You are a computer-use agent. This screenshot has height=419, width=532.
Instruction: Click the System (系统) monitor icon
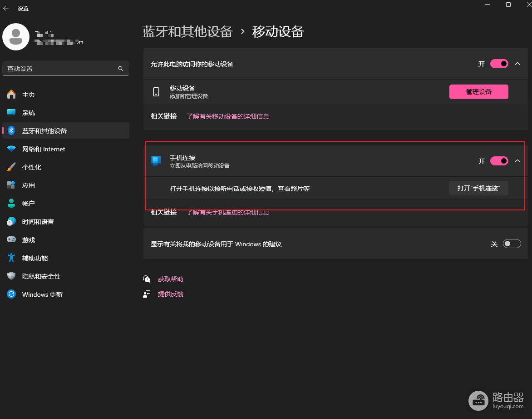tap(11, 112)
